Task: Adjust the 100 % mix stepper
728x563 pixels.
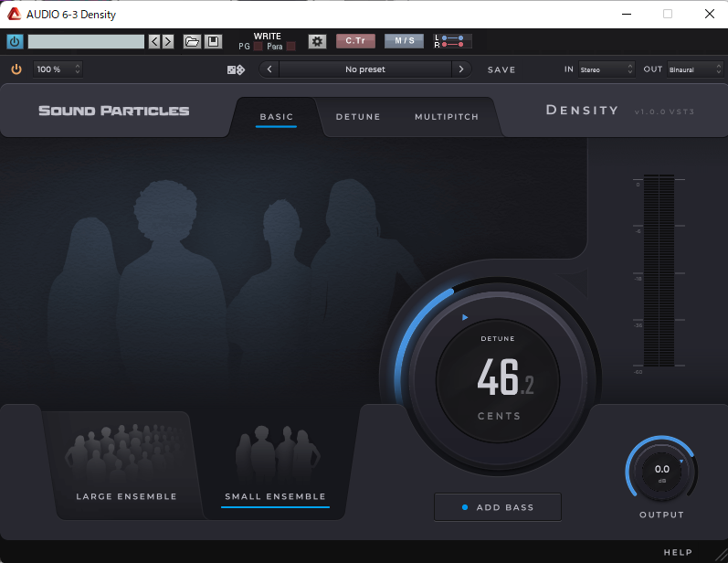Action: pos(58,69)
